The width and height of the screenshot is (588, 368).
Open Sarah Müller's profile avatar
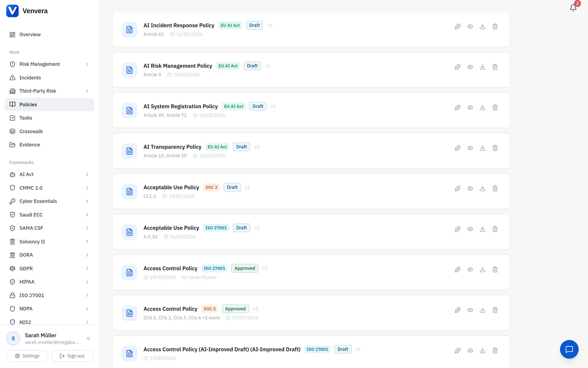pyautogui.click(x=13, y=338)
